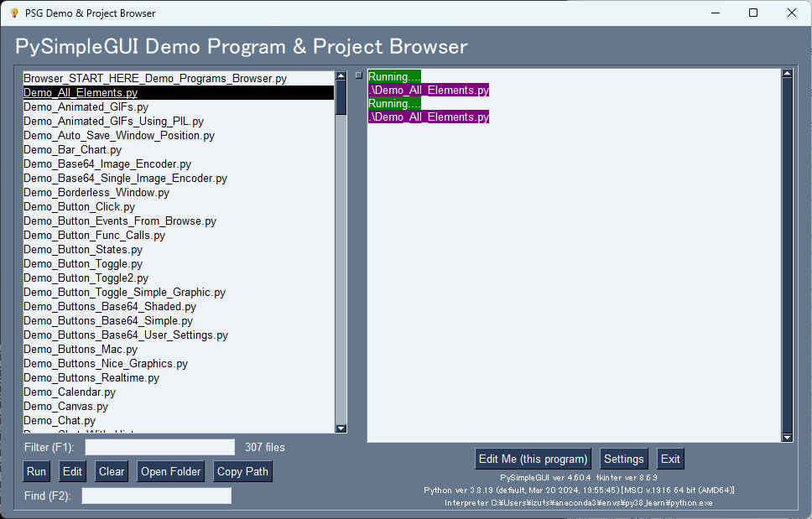The width and height of the screenshot is (812, 519).
Task: Open the Settings window
Action: (x=623, y=459)
